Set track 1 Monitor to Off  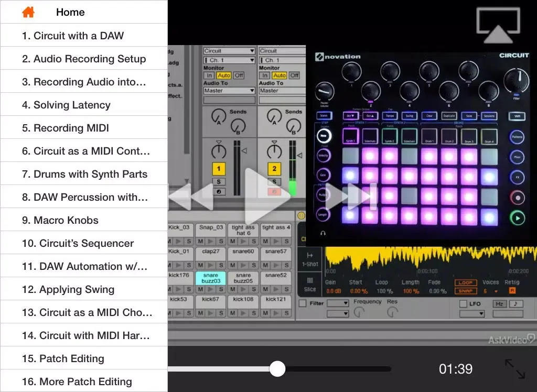tap(239, 75)
